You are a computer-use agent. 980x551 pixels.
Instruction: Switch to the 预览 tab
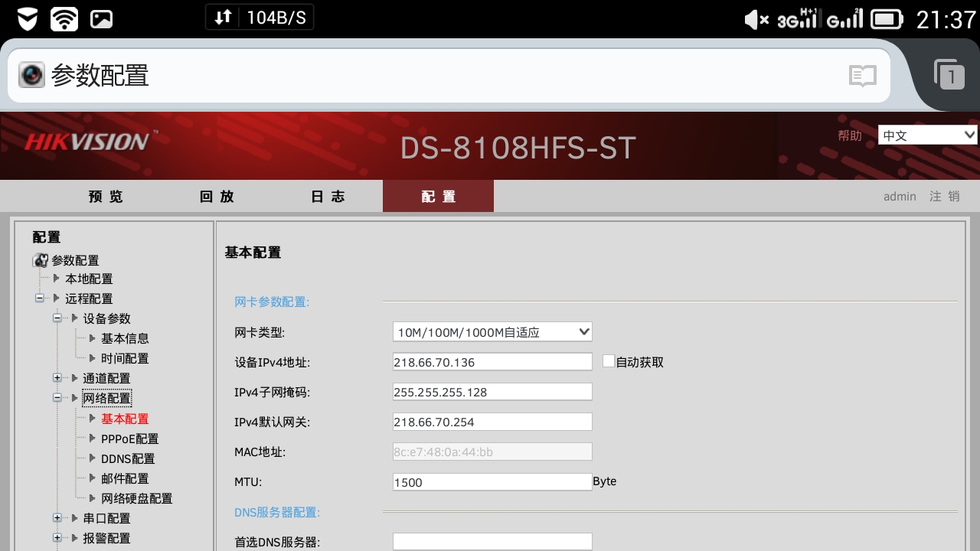pyautogui.click(x=106, y=197)
